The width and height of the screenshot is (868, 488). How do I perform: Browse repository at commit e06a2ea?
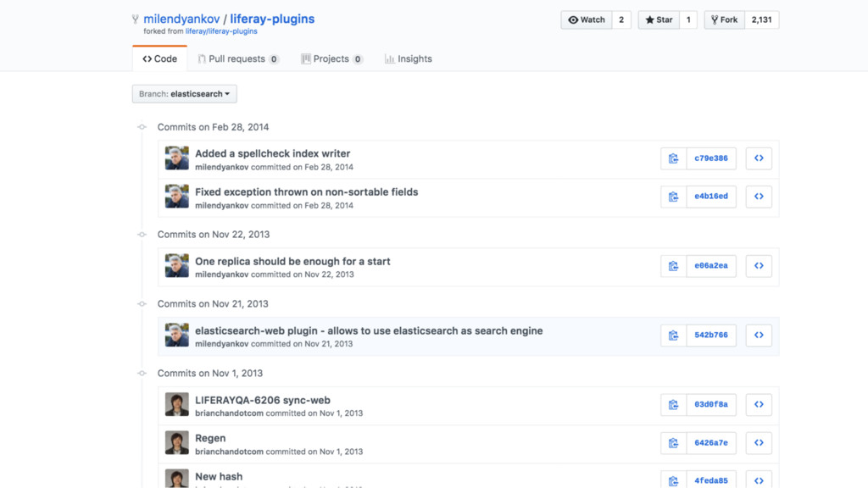tap(759, 266)
